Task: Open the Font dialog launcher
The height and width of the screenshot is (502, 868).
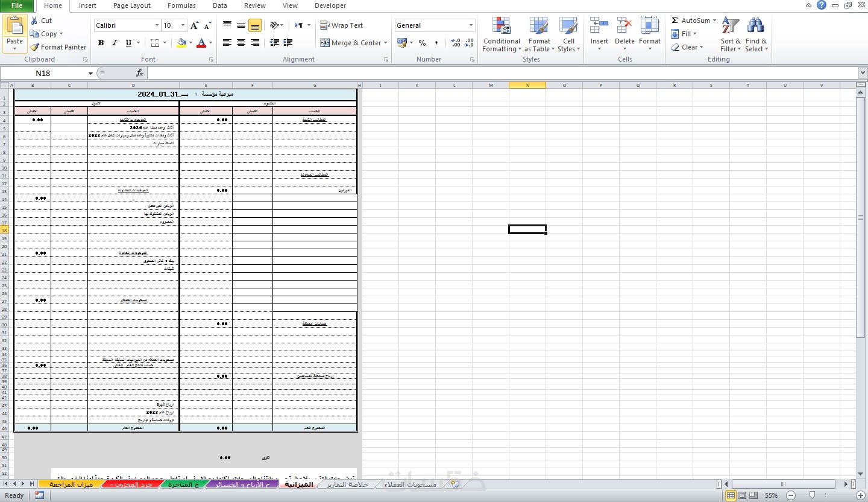Action: click(x=211, y=60)
